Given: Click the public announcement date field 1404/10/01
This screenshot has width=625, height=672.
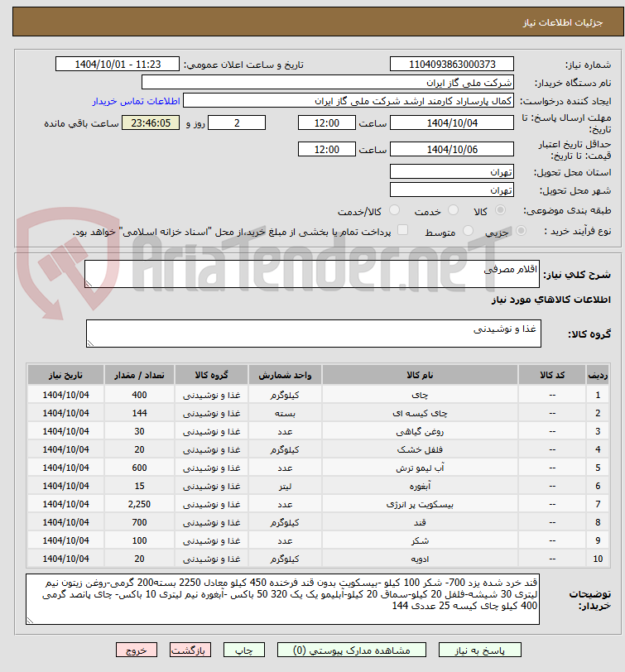Looking at the screenshot, I should point(118,65).
